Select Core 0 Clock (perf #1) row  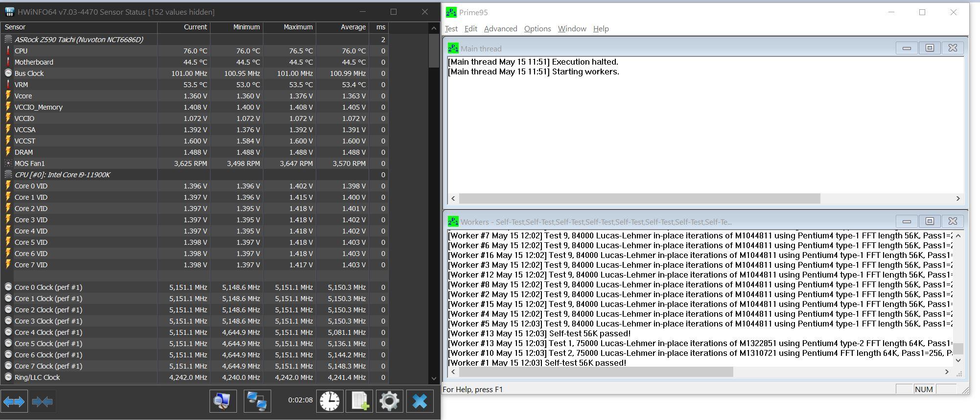195,287
